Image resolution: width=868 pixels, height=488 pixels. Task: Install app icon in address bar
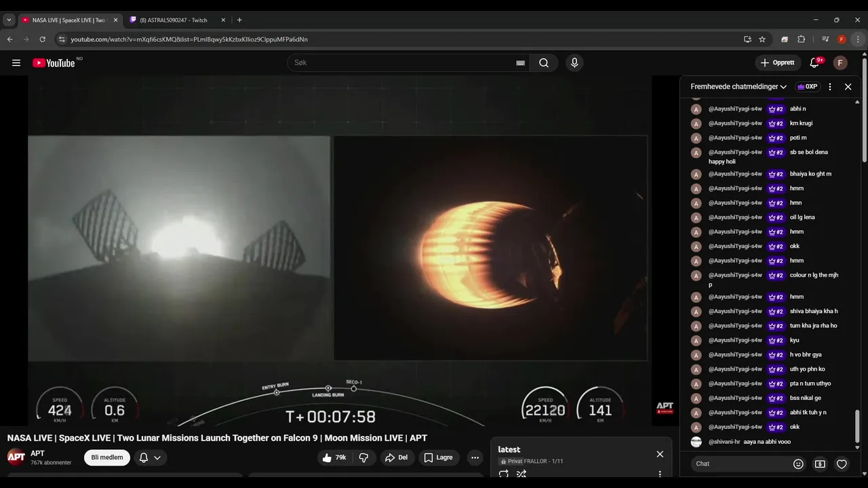coord(747,39)
